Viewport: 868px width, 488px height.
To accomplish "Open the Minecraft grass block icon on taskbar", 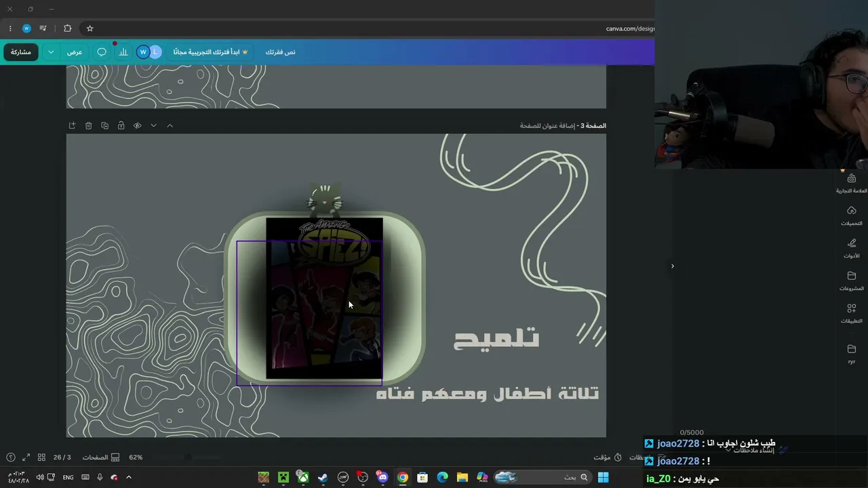I will pos(263,477).
